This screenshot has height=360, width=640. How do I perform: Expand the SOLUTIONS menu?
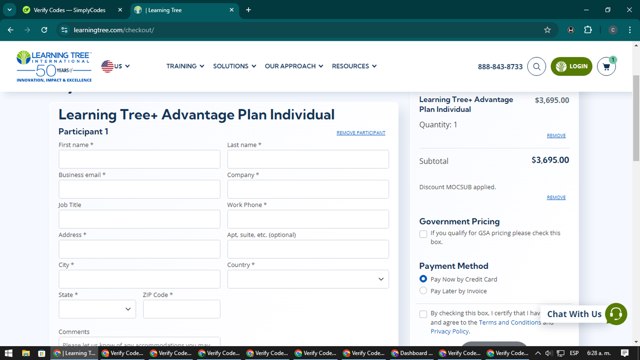234,66
